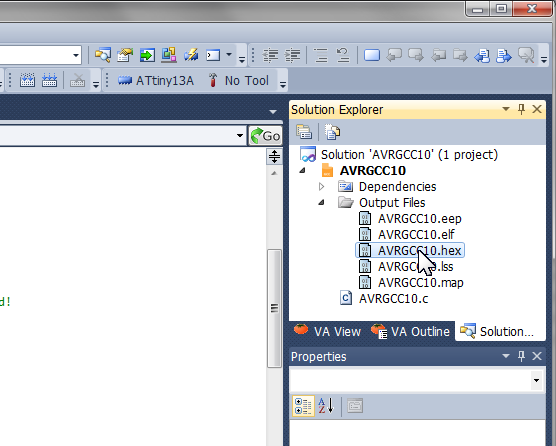The height and width of the screenshot is (446, 556).
Task: Collapse the Output Files folder
Action: coord(321,202)
